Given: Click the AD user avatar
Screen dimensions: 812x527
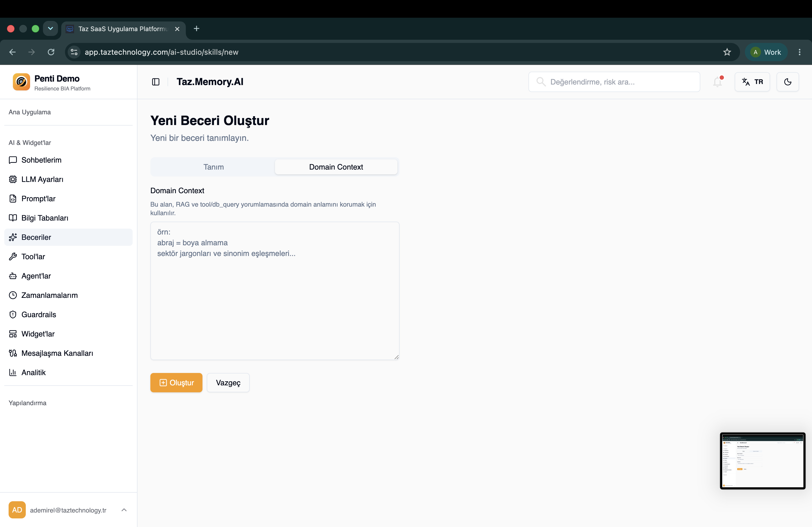Looking at the screenshot, I should [x=17, y=510].
